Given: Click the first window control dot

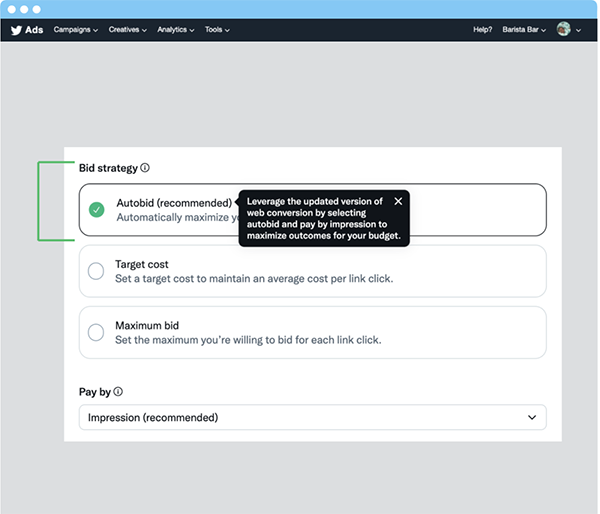Looking at the screenshot, I should 12,9.
